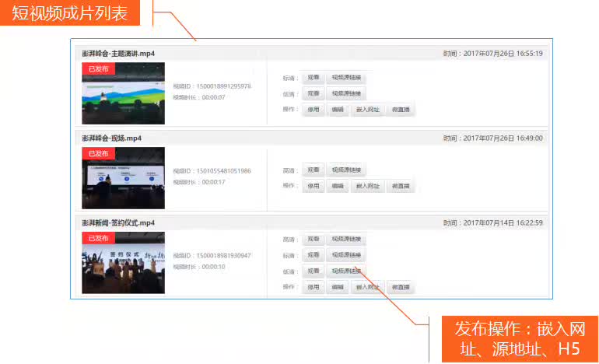
Task: Open thumbnail of 澎湃新闻-签约仪式.mp4
Action: click(123, 263)
